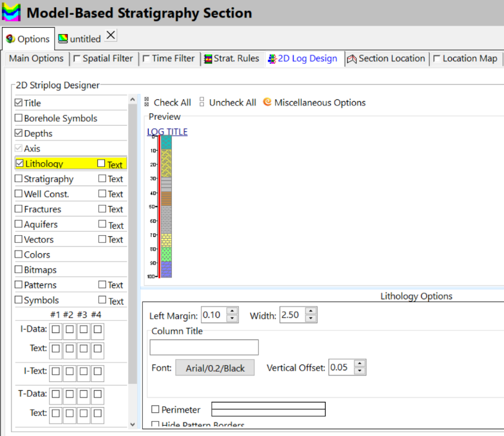Increase the Vertical Offset value

[x=360, y=364]
